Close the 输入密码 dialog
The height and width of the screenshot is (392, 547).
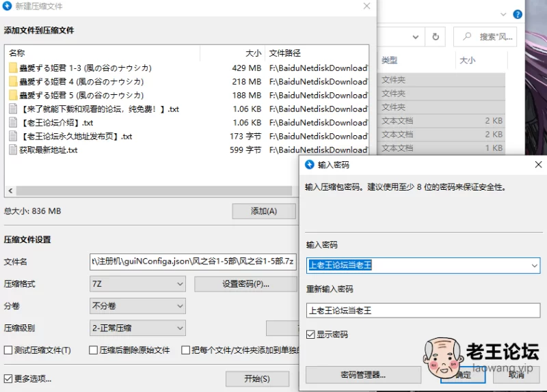coord(538,165)
